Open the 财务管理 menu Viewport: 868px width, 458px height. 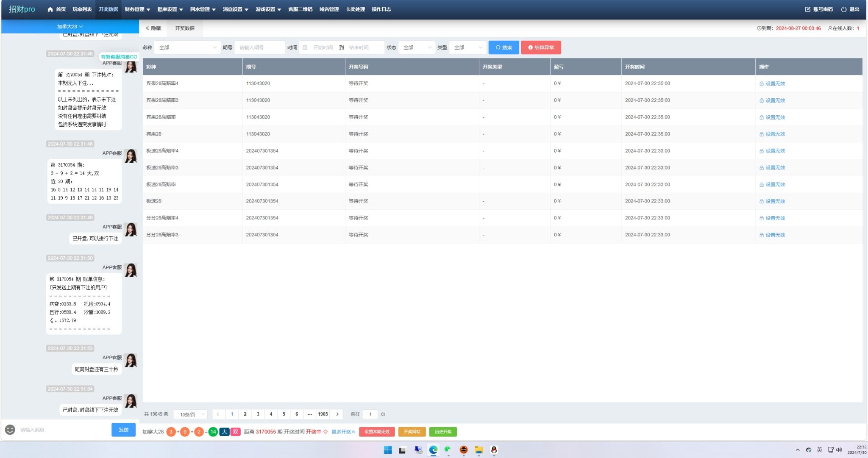pyautogui.click(x=137, y=9)
